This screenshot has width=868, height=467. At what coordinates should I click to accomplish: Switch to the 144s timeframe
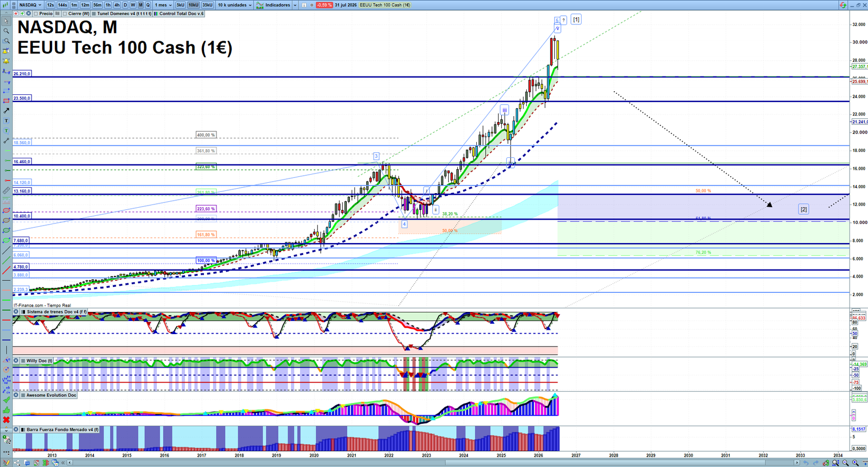point(62,5)
